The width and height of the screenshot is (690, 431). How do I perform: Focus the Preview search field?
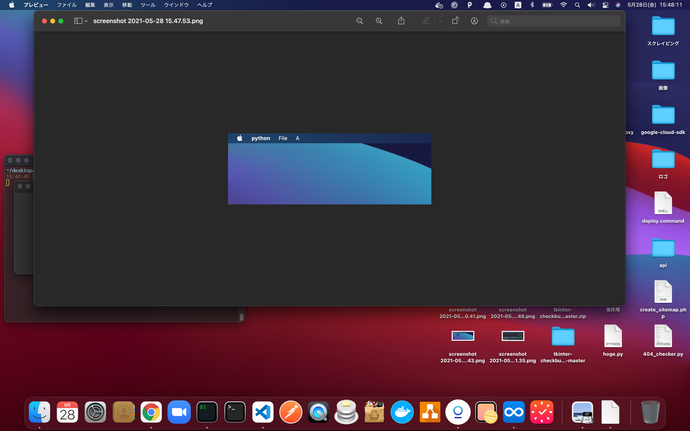pos(554,21)
